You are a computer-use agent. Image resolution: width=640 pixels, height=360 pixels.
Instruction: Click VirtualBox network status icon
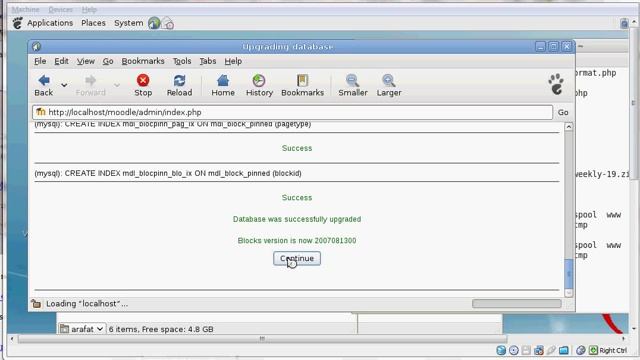[539, 350]
